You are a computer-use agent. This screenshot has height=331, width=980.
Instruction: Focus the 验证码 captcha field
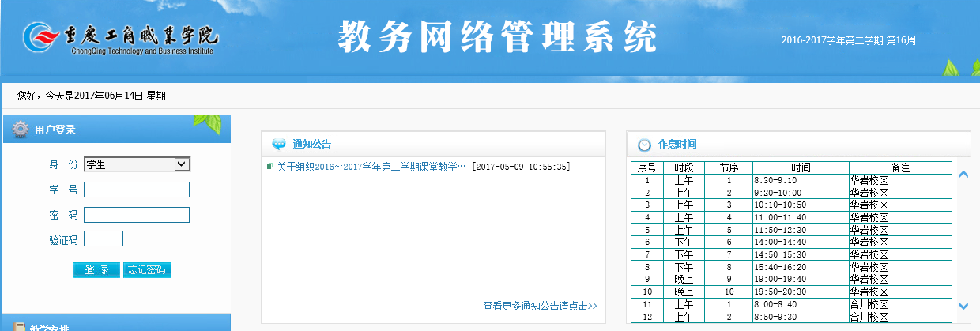[x=104, y=239]
